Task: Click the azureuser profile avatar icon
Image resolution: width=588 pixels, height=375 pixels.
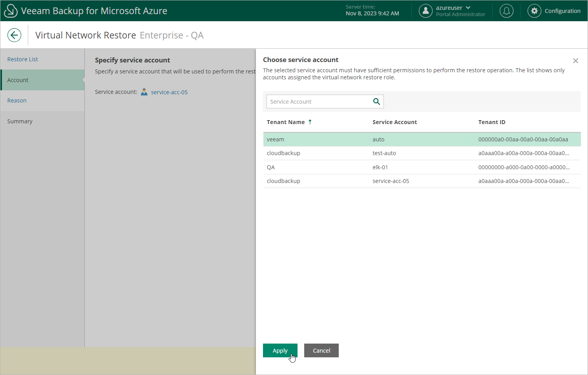Action: (425, 11)
